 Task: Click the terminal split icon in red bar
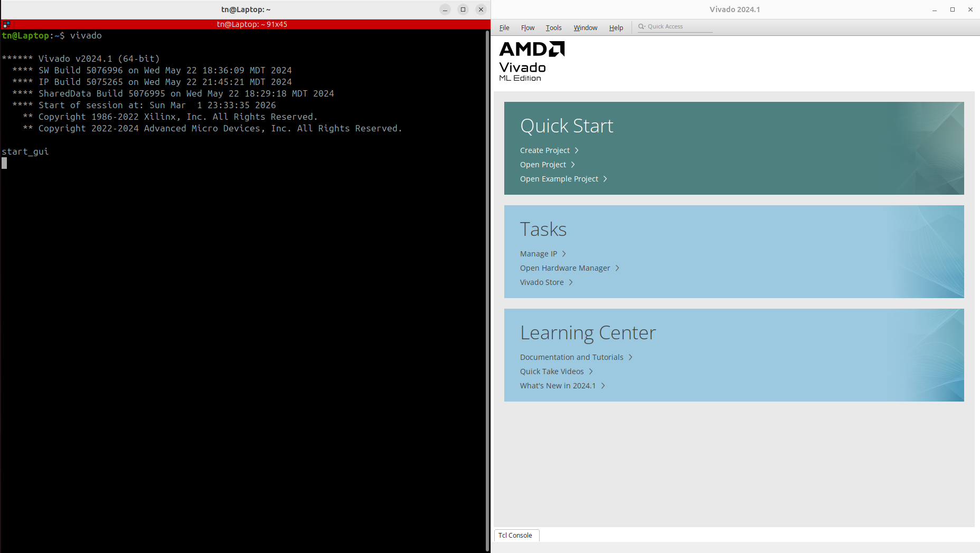click(x=6, y=24)
